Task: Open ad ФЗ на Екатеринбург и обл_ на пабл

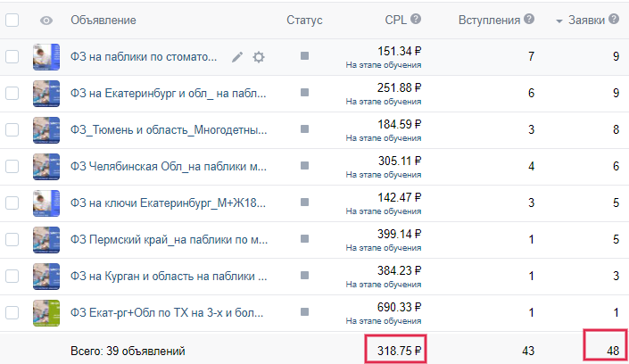Action: (168, 94)
